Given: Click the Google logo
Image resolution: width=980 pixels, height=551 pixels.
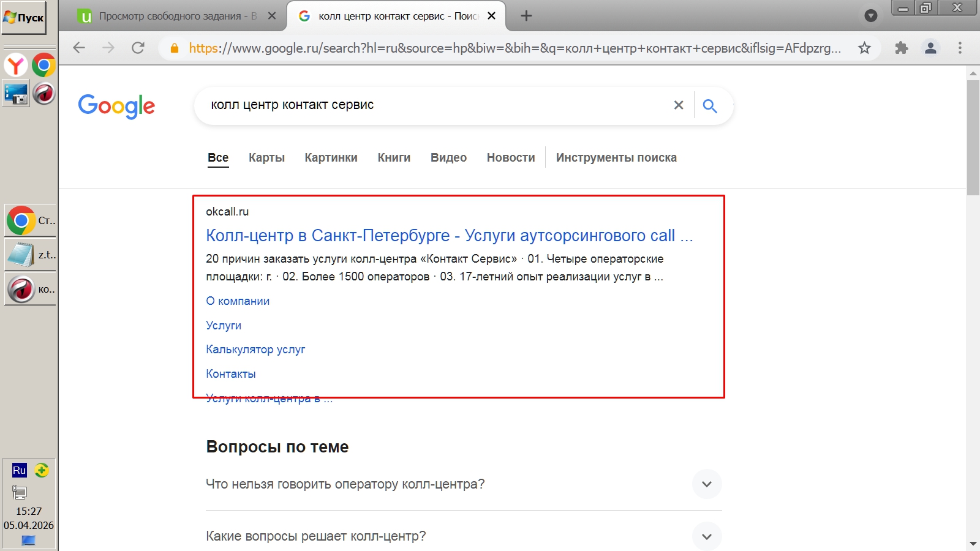Looking at the screenshot, I should tap(116, 106).
